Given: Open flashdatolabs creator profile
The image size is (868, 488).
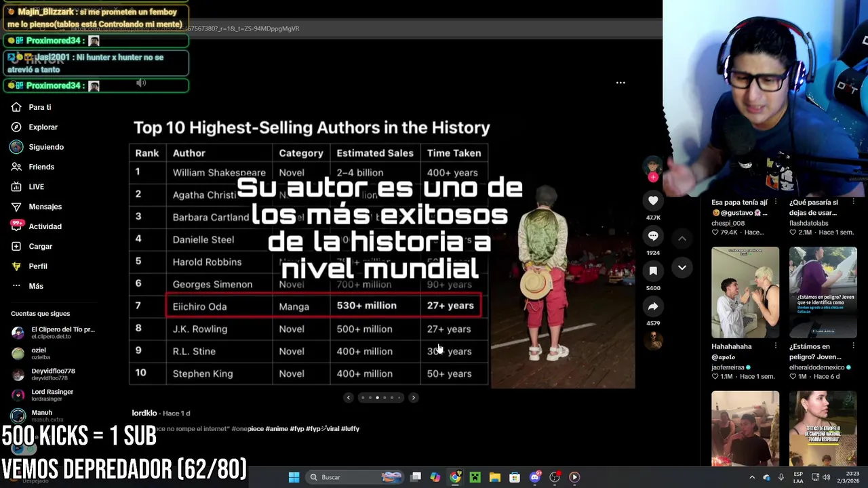Looking at the screenshot, I should 808,223.
